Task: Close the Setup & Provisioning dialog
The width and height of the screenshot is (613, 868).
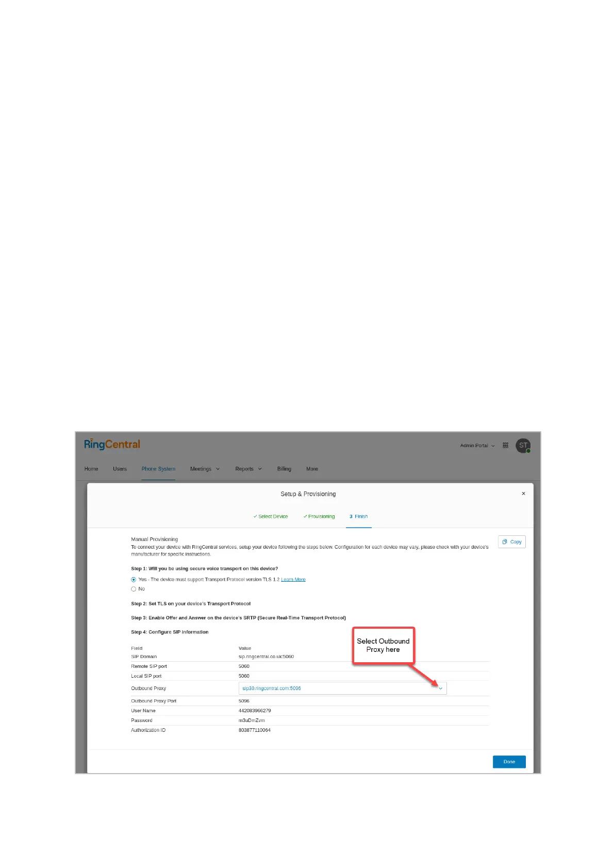Action: click(x=523, y=494)
